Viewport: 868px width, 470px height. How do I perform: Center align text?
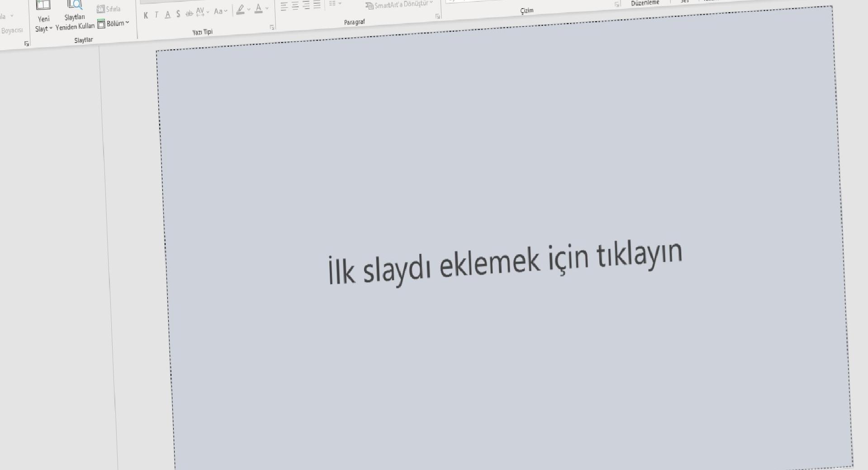click(x=295, y=6)
